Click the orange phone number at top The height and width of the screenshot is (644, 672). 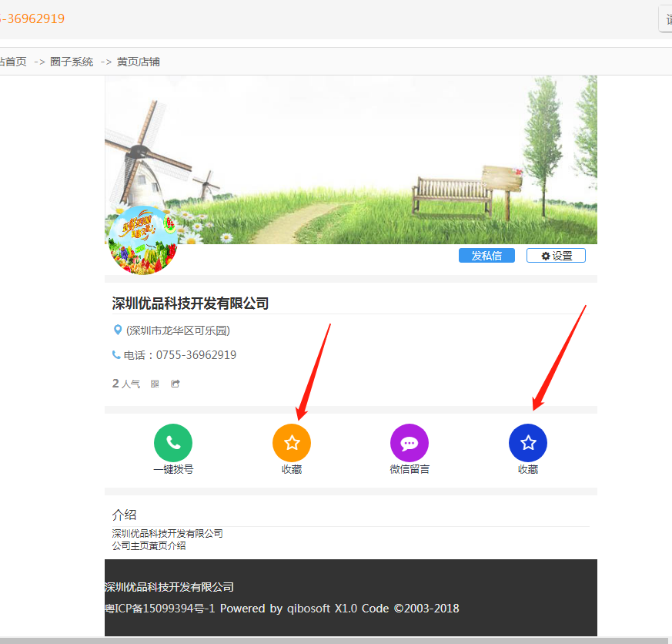(32, 18)
